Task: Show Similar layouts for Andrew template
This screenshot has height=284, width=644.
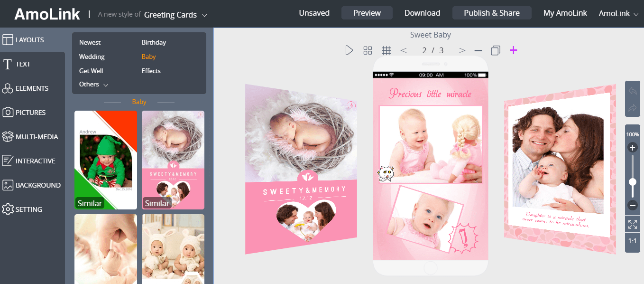Action: pos(90,203)
